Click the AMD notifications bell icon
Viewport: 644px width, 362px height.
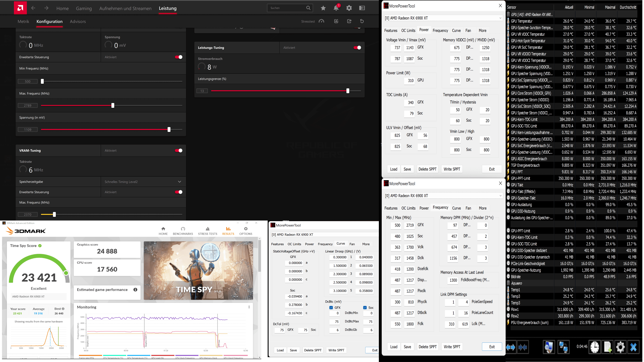tap(336, 8)
